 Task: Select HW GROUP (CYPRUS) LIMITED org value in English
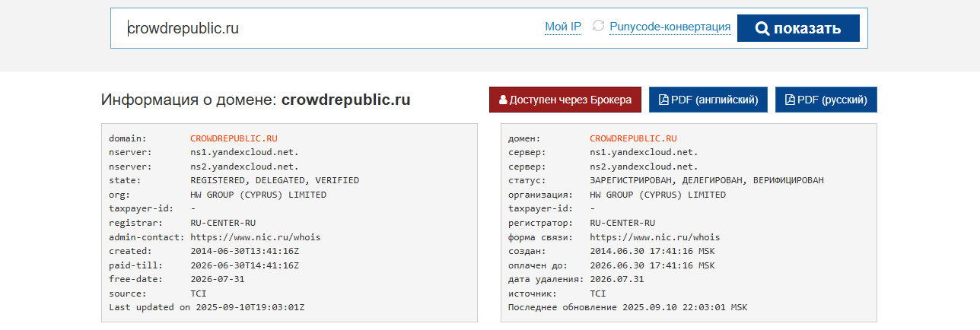pyautogui.click(x=258, y=195)
